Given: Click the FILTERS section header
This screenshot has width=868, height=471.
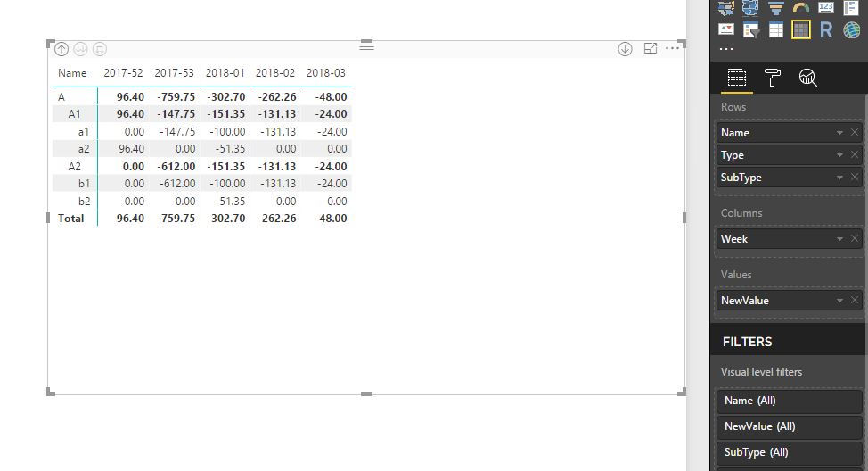Looking at the screenshot, I should click(x=747, y=342).
